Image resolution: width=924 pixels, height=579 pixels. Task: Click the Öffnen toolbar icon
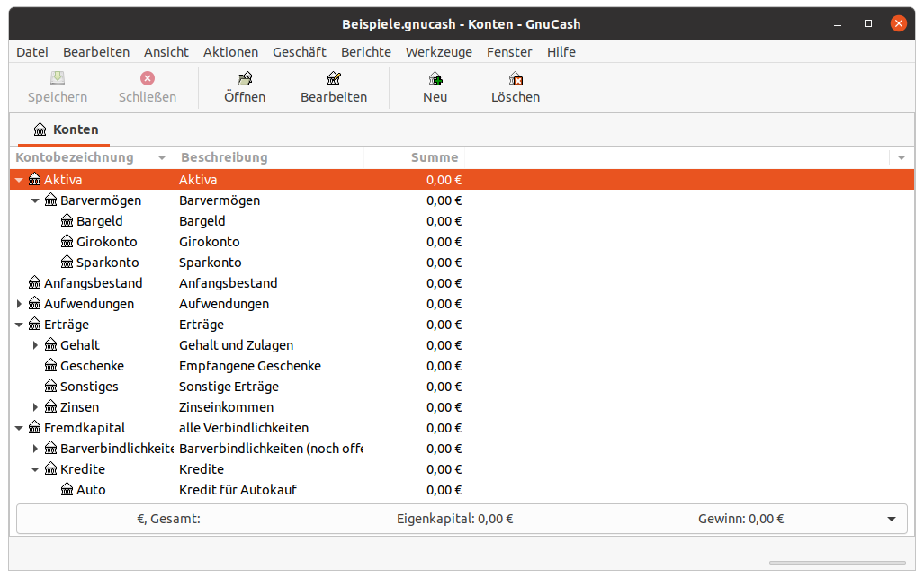point(244,79)
